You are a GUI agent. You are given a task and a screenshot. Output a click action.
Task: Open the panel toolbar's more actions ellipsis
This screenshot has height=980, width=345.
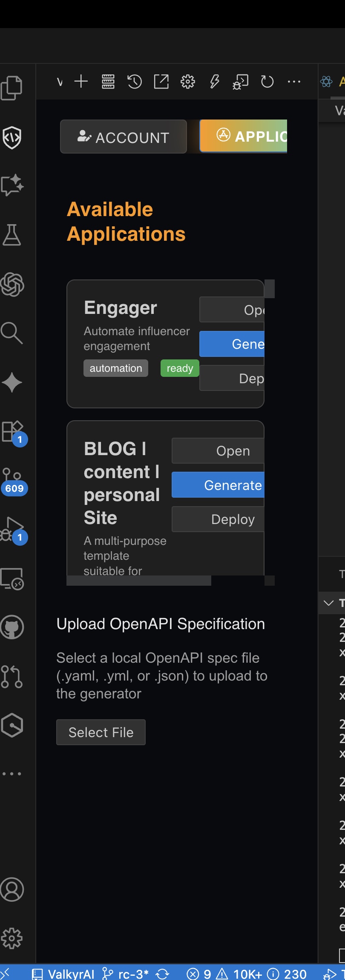(x=294, y=81)
